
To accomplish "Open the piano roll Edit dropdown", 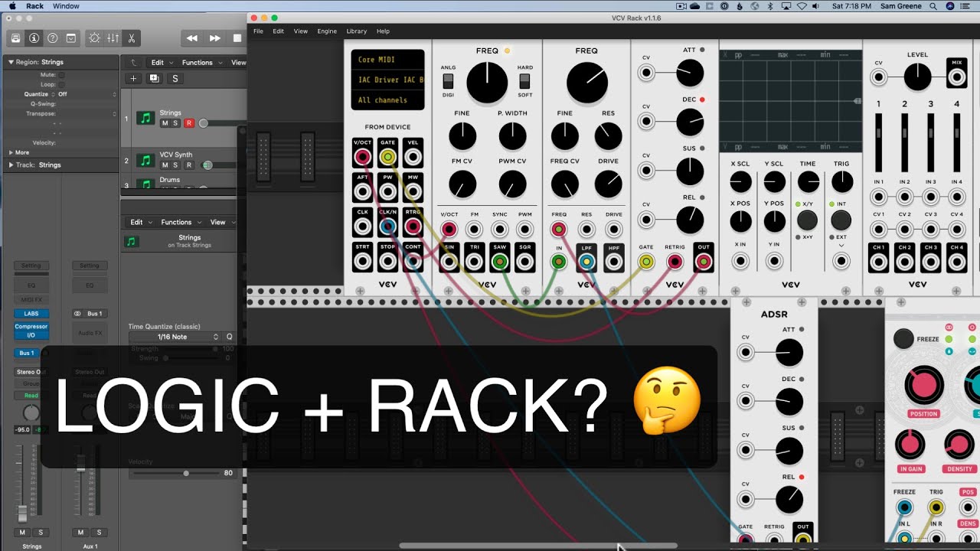I will point(140,222).
